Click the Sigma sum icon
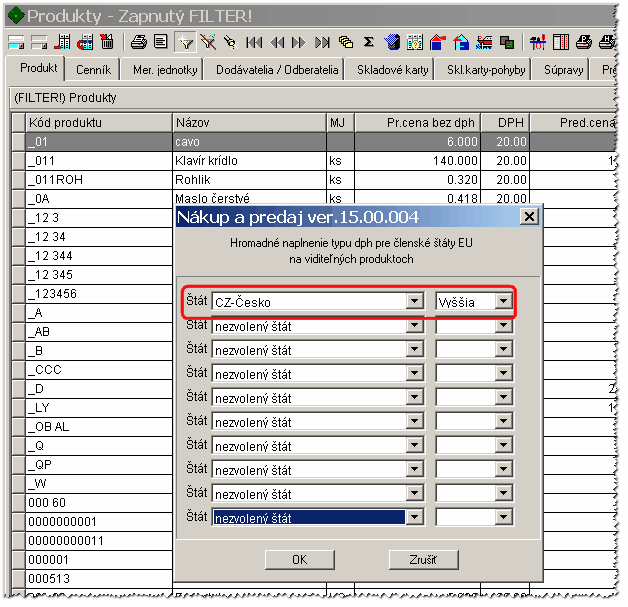This screenshot has height=607, width=628. (368, 42)
